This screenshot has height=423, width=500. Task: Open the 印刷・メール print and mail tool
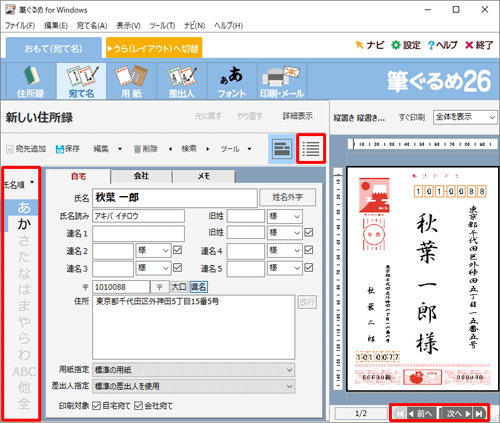[282, 81]
